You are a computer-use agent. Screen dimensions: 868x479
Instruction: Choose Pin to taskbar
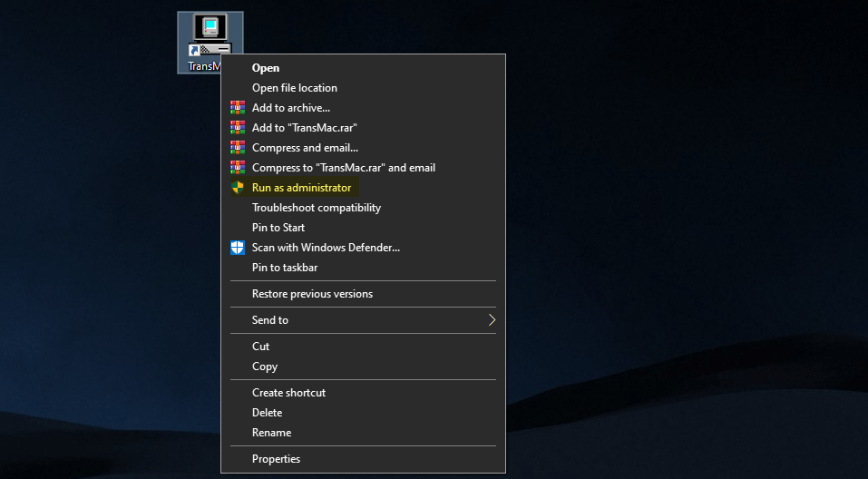[x=363, y=268]
